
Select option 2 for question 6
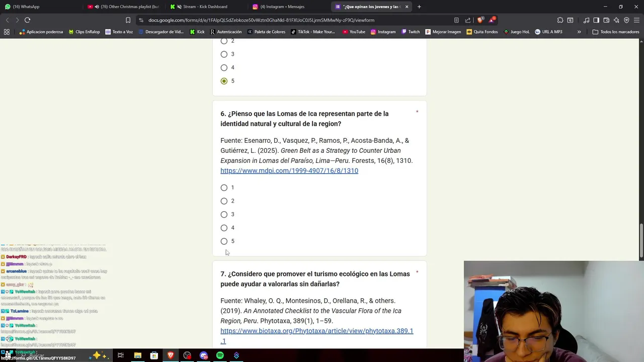coord(224,201)
